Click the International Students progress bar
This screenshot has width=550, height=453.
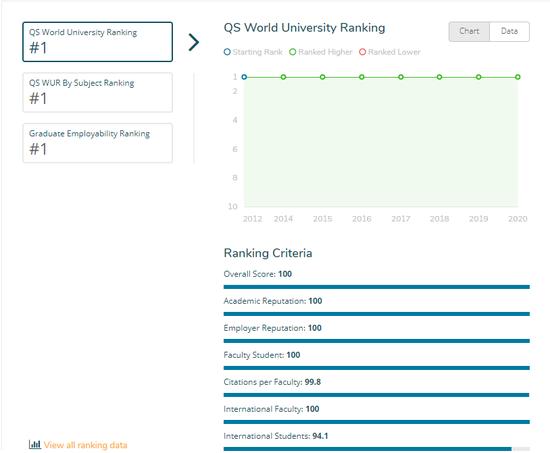377,449
